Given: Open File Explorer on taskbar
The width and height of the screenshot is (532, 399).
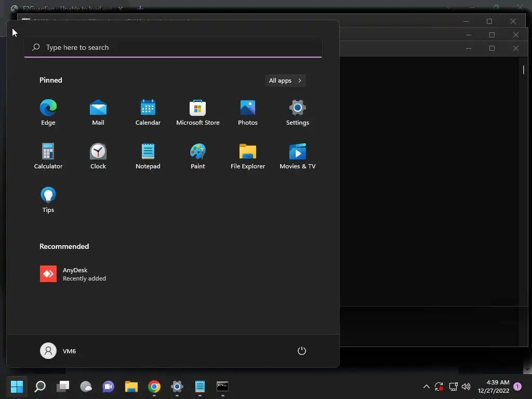Looking at the screenshot, I should coord(131,387).
